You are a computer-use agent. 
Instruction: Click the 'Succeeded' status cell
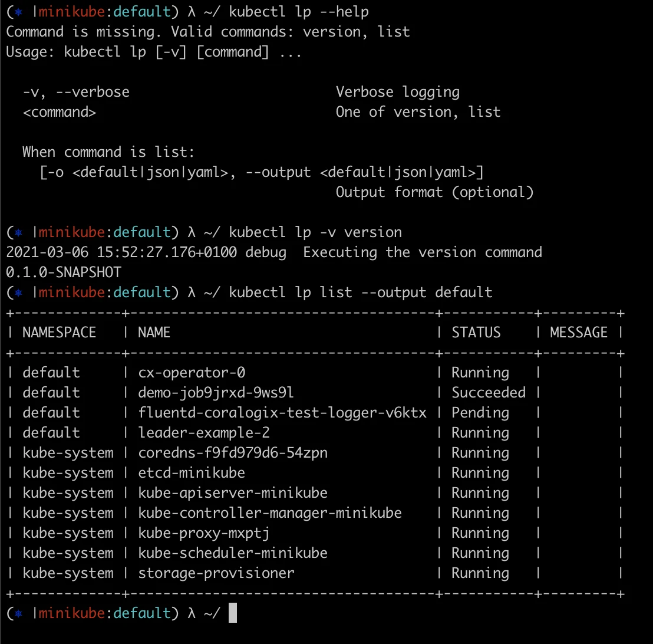pos(489,392)
